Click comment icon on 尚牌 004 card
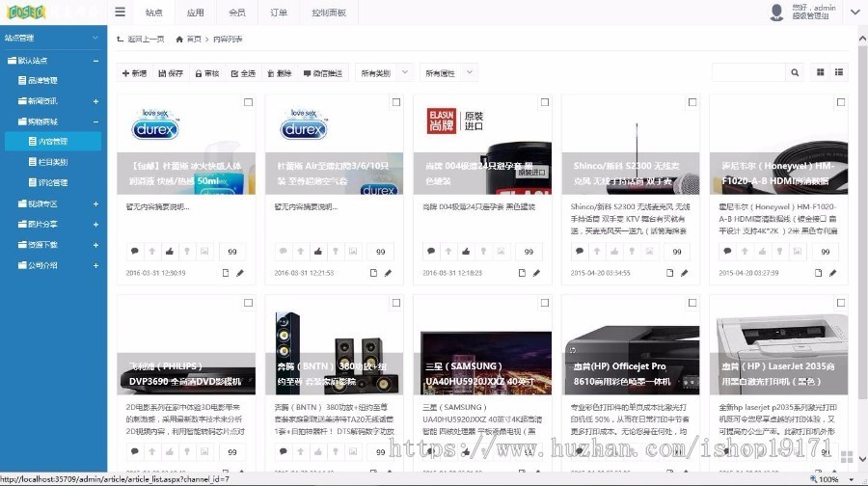Viewport: 868px width, 486px height. (431, 252)
